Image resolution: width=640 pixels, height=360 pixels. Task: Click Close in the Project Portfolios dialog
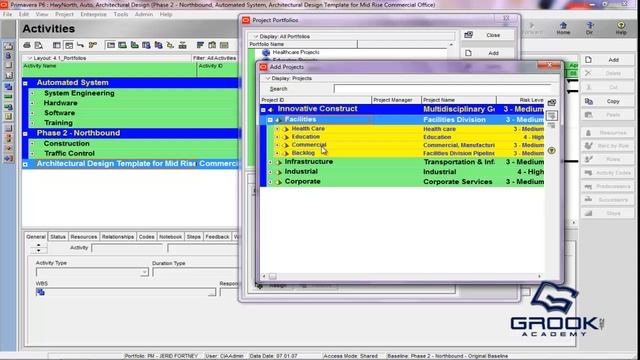point(488,35)
